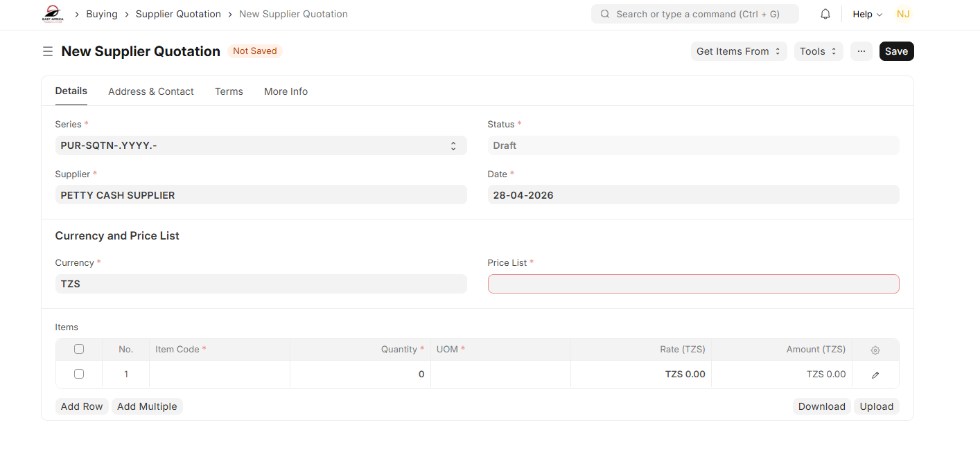Click the Add Row button

pyautogui.click(x=82, y=406)
